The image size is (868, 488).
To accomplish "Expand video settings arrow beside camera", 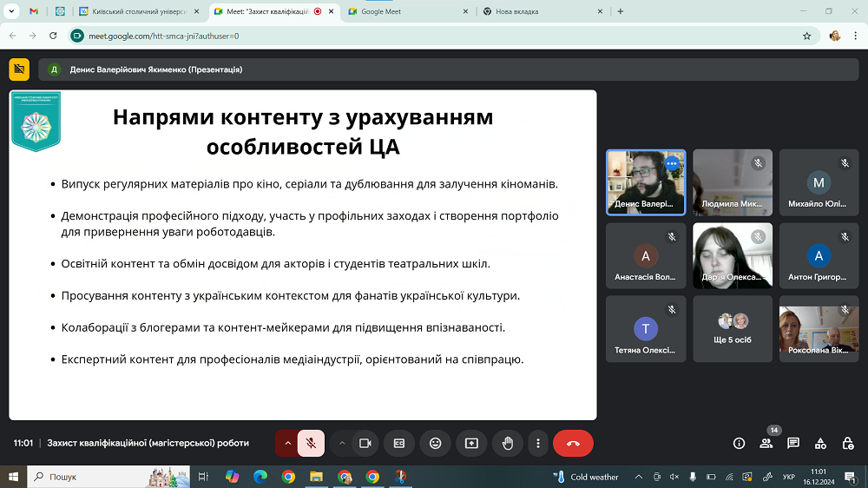I will 342,443.
